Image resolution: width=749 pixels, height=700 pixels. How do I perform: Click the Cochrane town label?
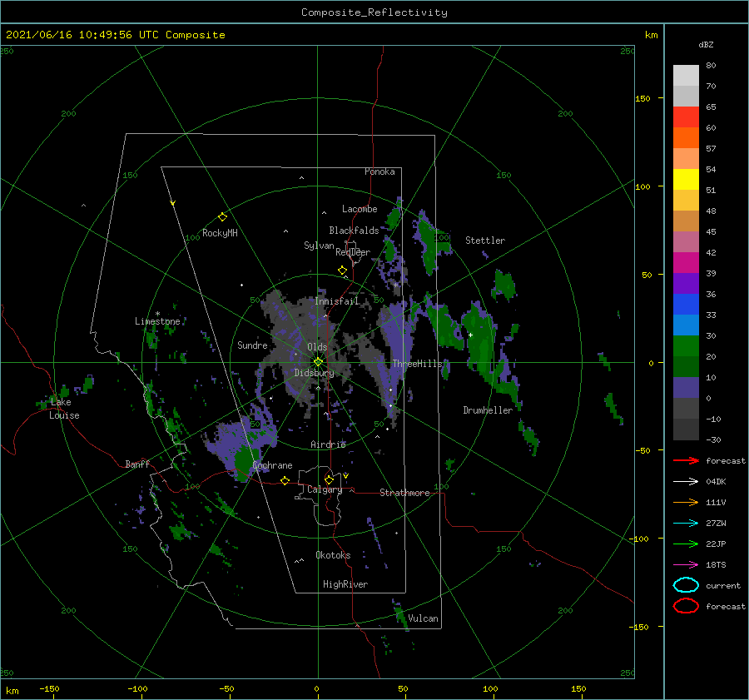[272, 465]
